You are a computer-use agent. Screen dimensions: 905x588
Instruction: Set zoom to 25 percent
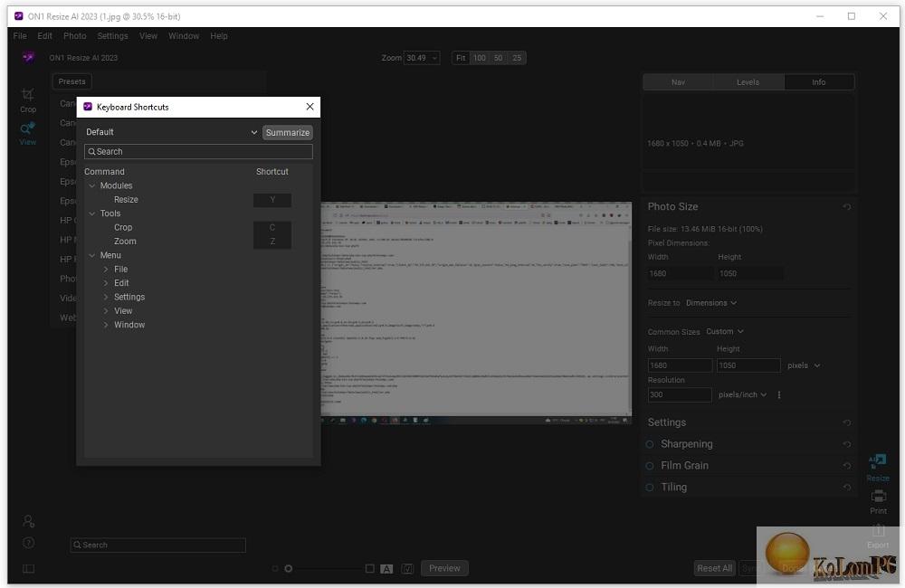517,58
